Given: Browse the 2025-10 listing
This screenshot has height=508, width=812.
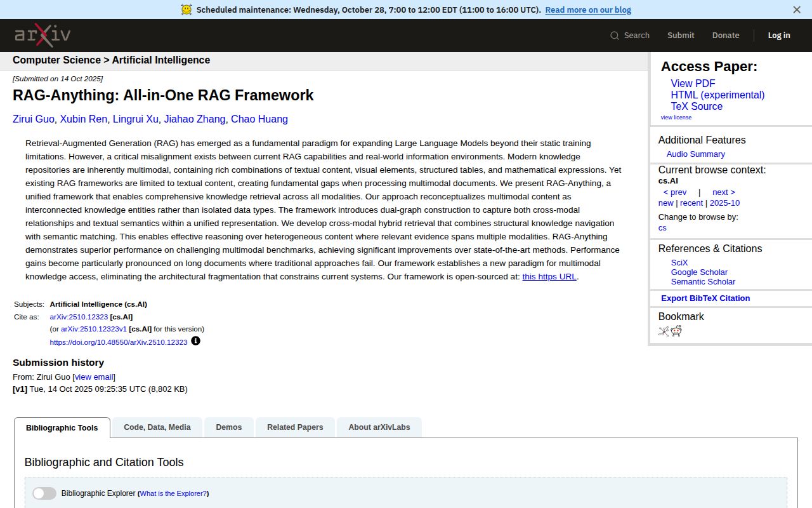Looking at the screenshot, I should 724,203.
